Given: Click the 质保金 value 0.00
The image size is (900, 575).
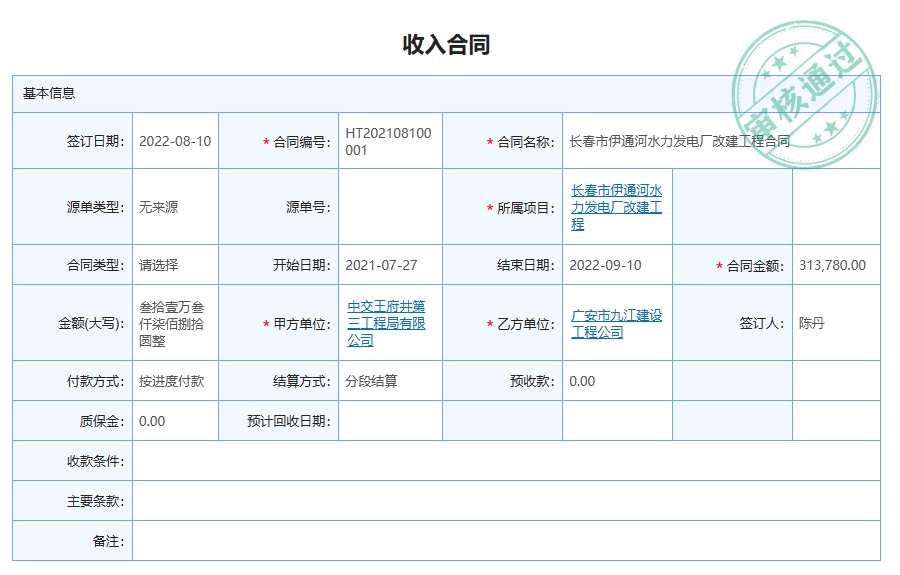Looking at the screenshot, I should (x=152, y=421).
